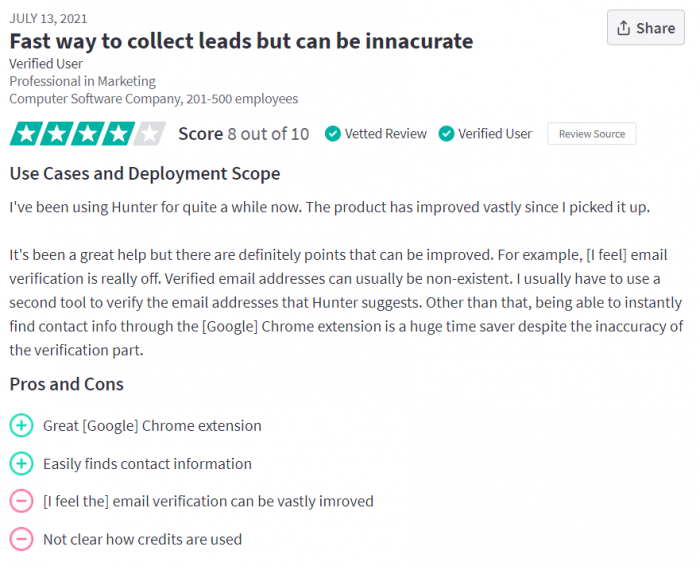This screenshot has height=570, width=700.
Task: Click the Computer Software Company details line
Action: point(153,99)
